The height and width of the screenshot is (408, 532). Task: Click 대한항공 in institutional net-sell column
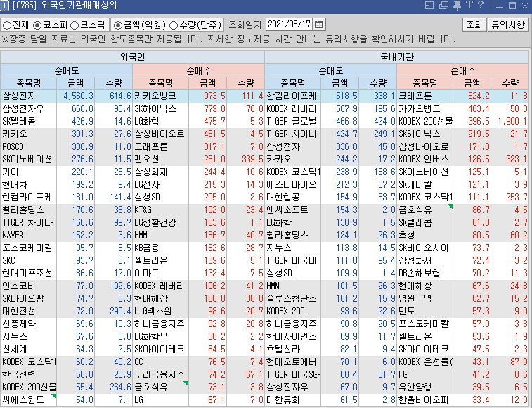click(x=283, y=198)
